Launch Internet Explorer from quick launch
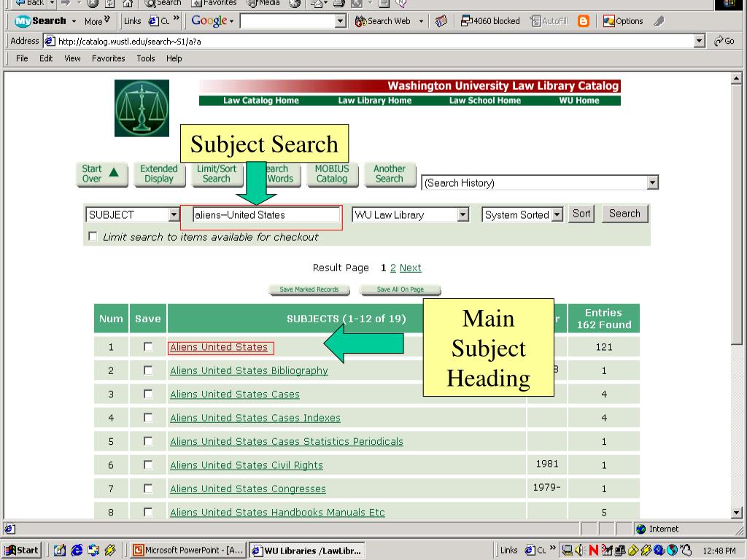This screenshot has width=747, height=560. point(77,551)
